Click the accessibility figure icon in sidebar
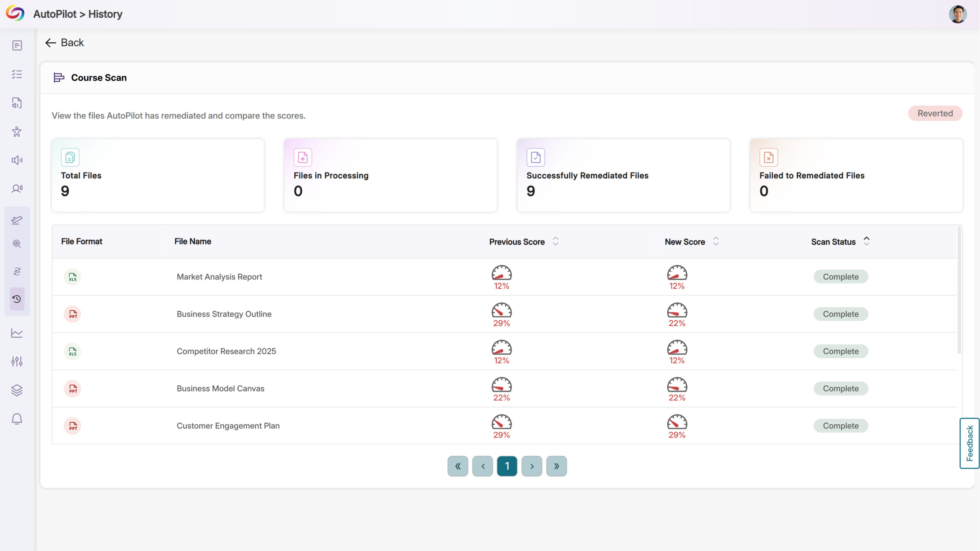The image size is (980, 551). point(17,132)
